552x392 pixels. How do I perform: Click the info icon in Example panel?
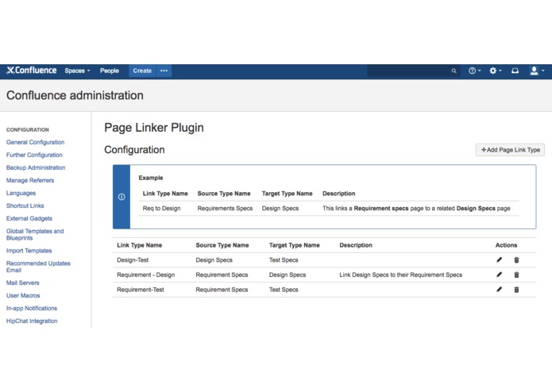122,197
